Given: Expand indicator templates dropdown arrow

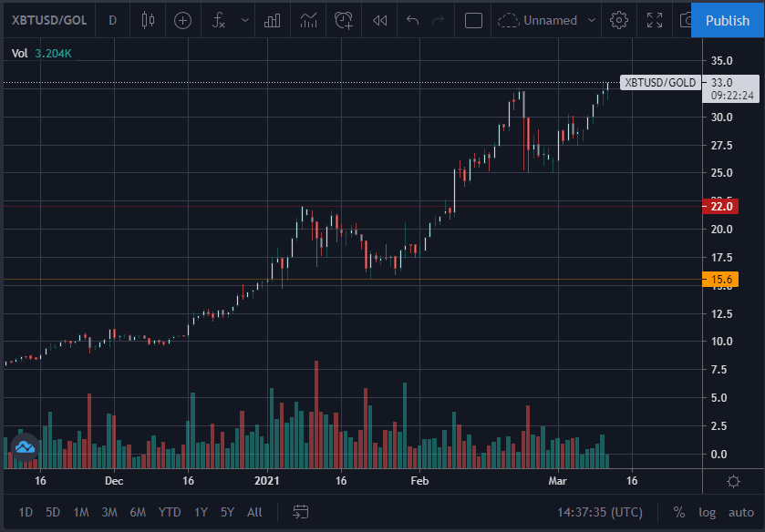Looking at the screenshot, I should (x=245, y=20).
